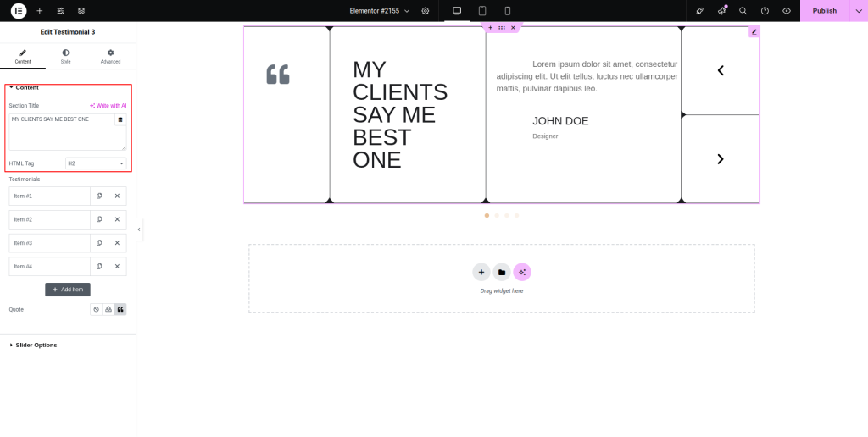This screenshot has height=437, width=868.
Task: Expand testimonial Item #2
Action: point(49,219)
